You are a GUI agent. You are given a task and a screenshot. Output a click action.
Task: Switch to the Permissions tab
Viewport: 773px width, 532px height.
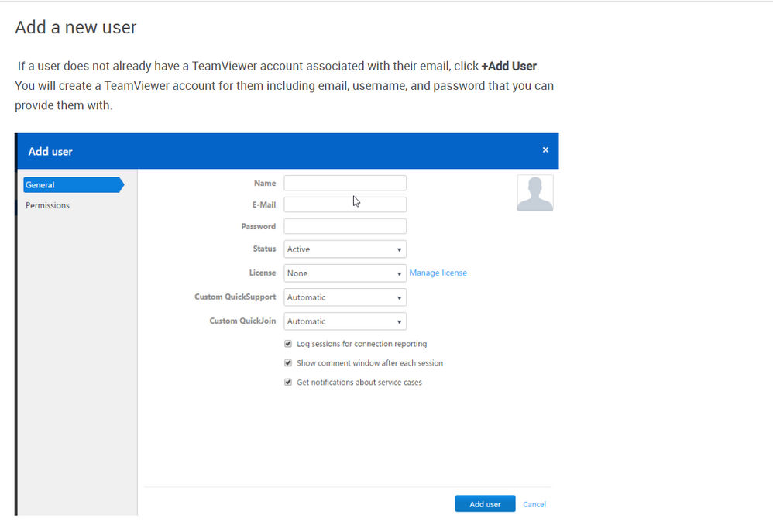(47, 205)
